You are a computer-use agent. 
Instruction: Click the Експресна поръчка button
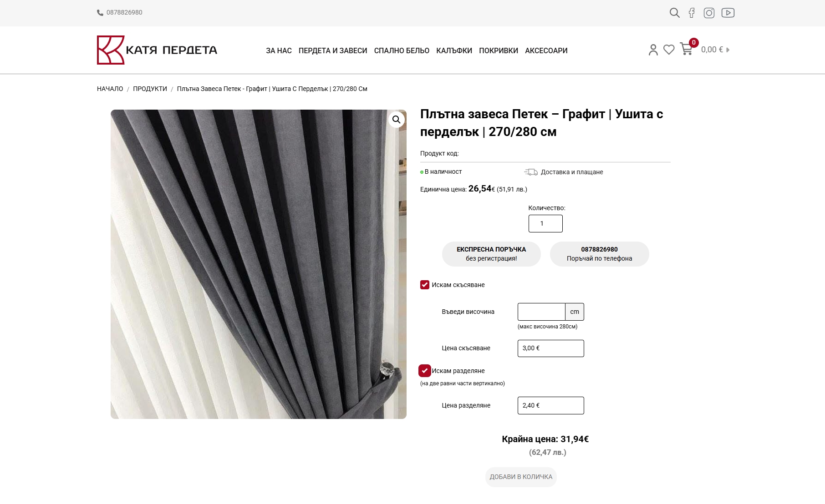point(491,254)
